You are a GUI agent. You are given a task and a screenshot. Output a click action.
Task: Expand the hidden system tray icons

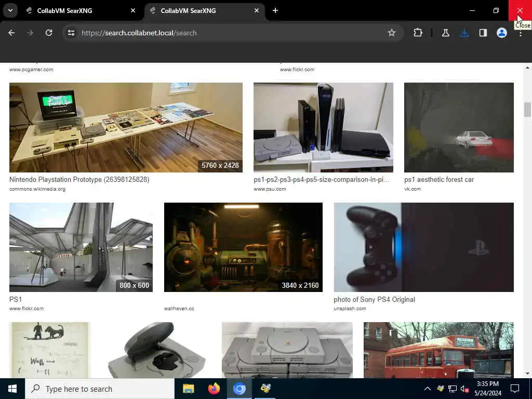tap(428, 389)
